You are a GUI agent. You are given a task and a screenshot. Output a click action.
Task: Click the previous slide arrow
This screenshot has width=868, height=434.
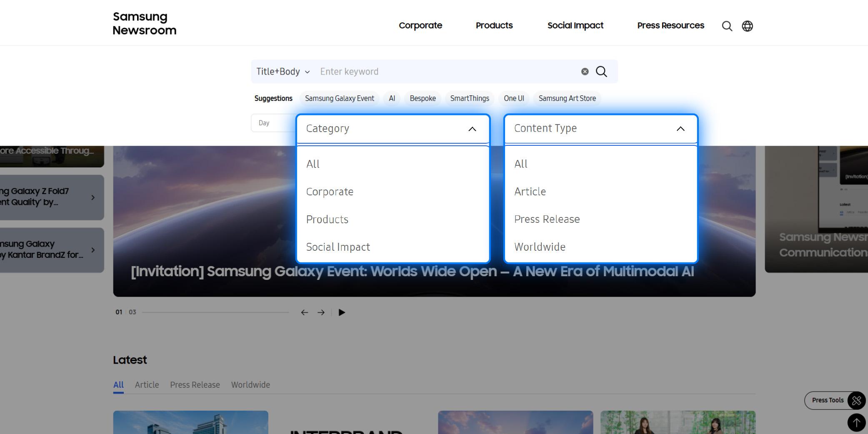tap(304, 312)
